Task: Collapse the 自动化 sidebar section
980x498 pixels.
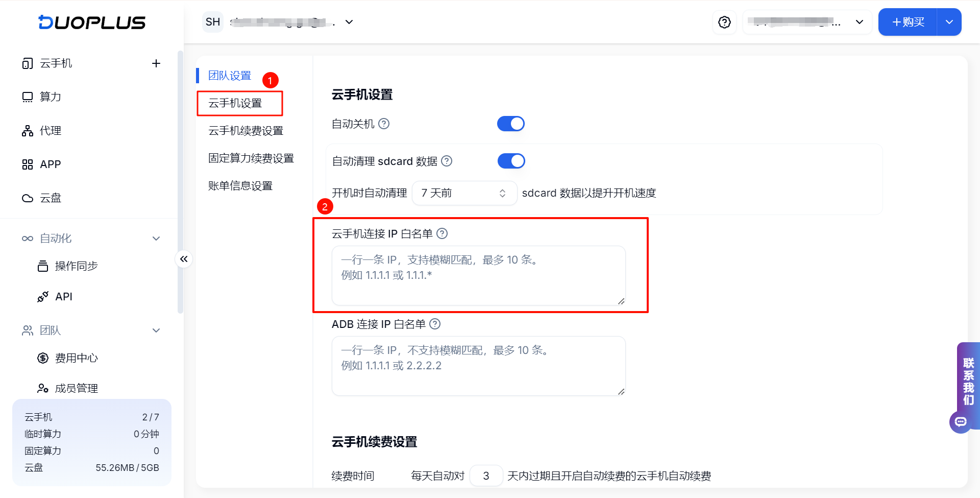Action: [x=156, y=239]
